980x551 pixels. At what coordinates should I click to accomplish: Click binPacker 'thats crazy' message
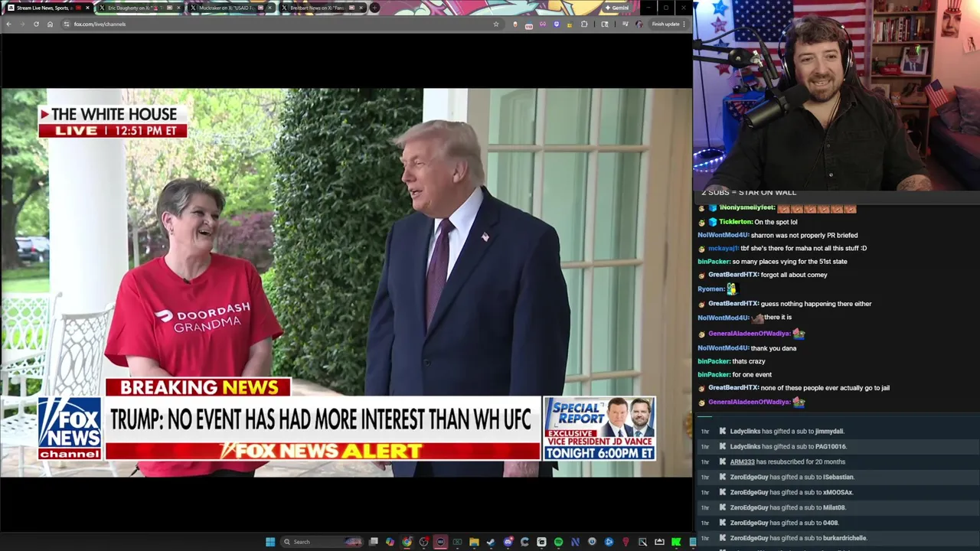pos(749,361)
